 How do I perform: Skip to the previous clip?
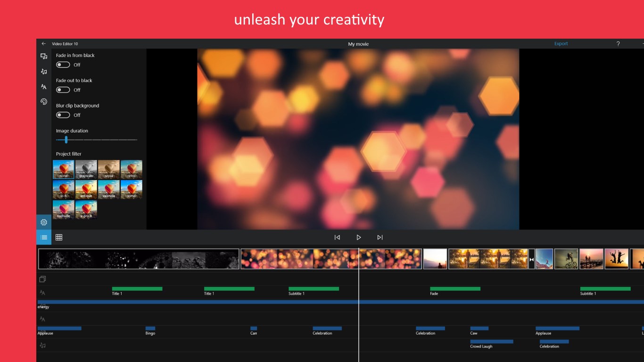[x=337, y=237]
